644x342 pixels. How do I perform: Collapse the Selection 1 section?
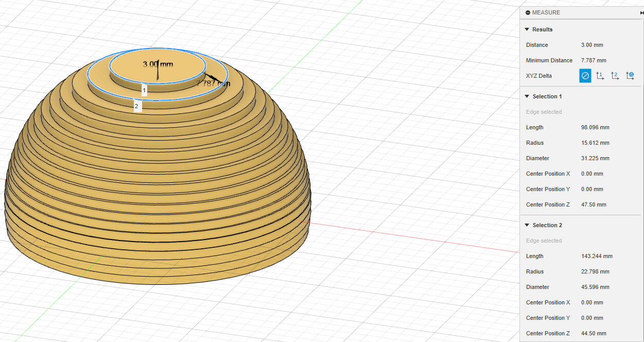527,96
